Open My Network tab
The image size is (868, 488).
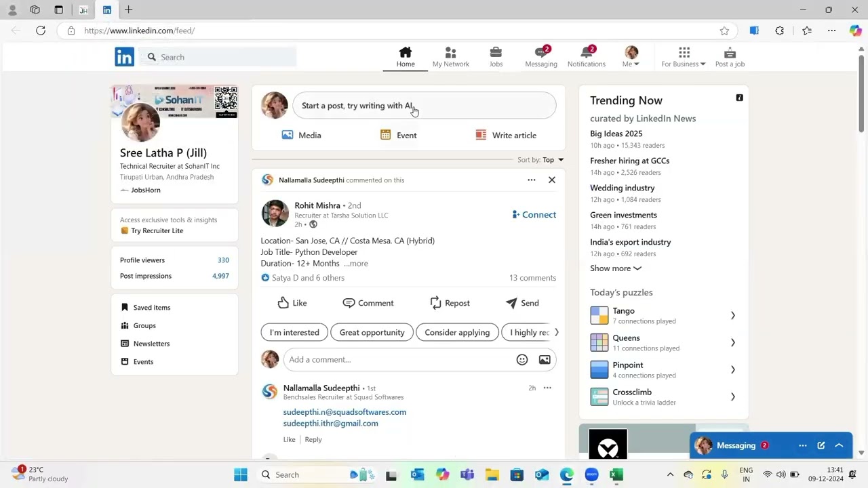[x=451, y=57]
